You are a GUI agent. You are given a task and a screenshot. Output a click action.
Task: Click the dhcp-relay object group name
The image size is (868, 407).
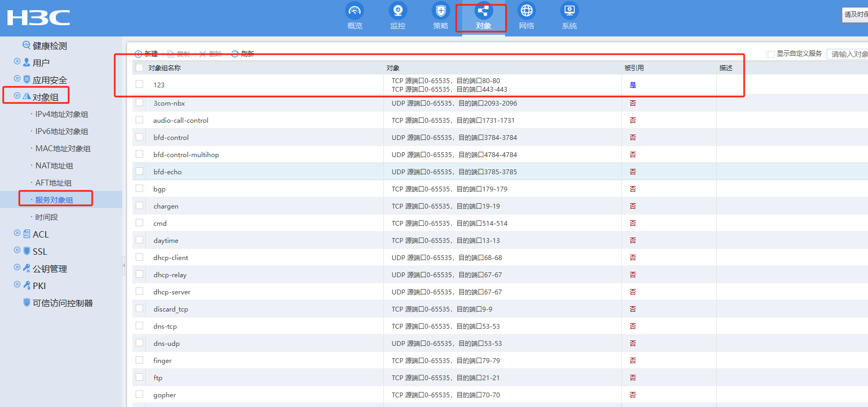coord(170,275)
